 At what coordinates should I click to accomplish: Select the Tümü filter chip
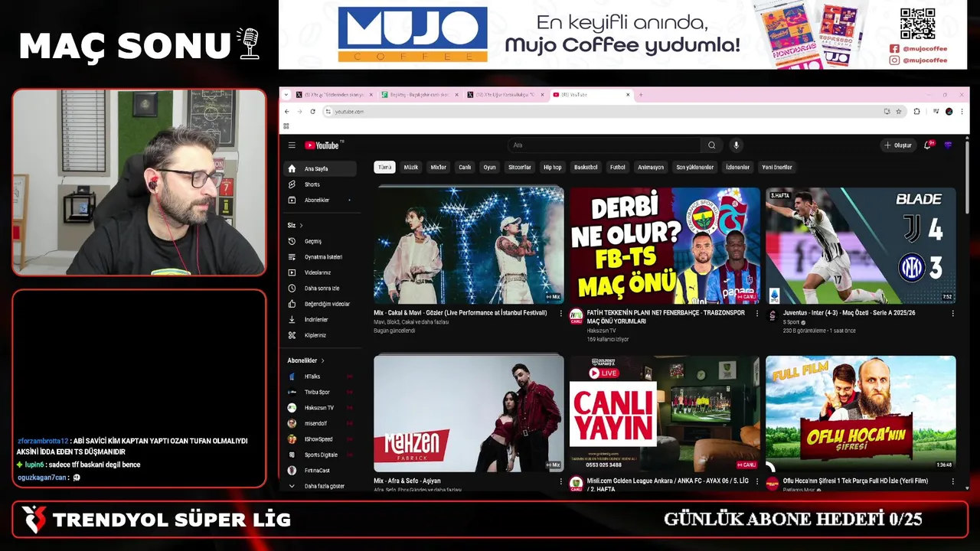click(x=384, y=167)
